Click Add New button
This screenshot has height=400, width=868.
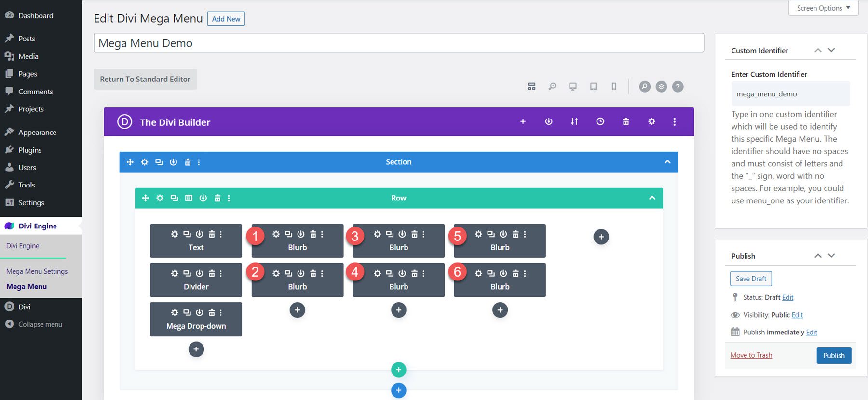click(226, 19)
